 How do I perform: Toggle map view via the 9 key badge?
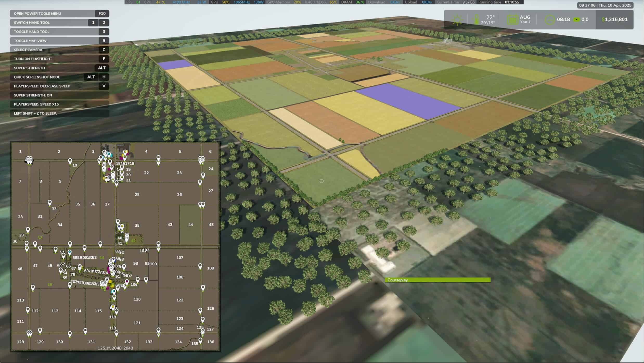[104, 41]
